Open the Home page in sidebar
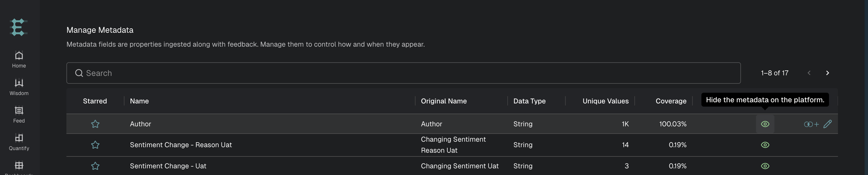Screen dimensions: 868x175 19,59
